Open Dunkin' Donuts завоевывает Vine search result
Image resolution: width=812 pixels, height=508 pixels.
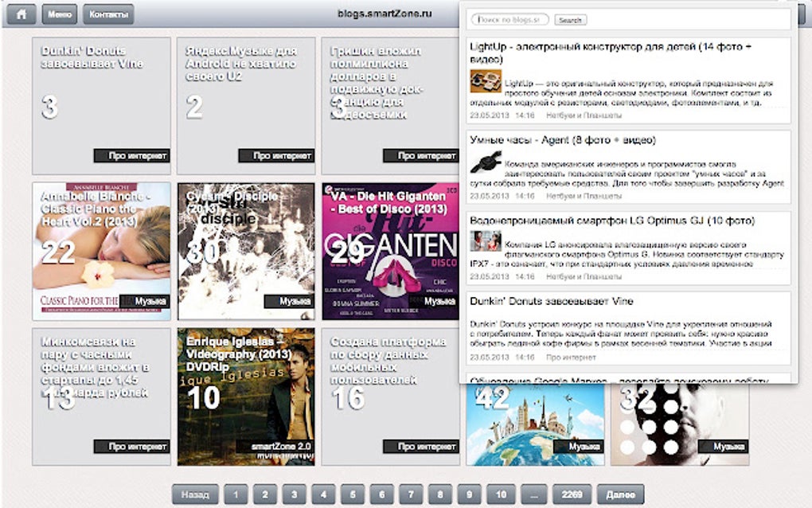coord(551,302)
